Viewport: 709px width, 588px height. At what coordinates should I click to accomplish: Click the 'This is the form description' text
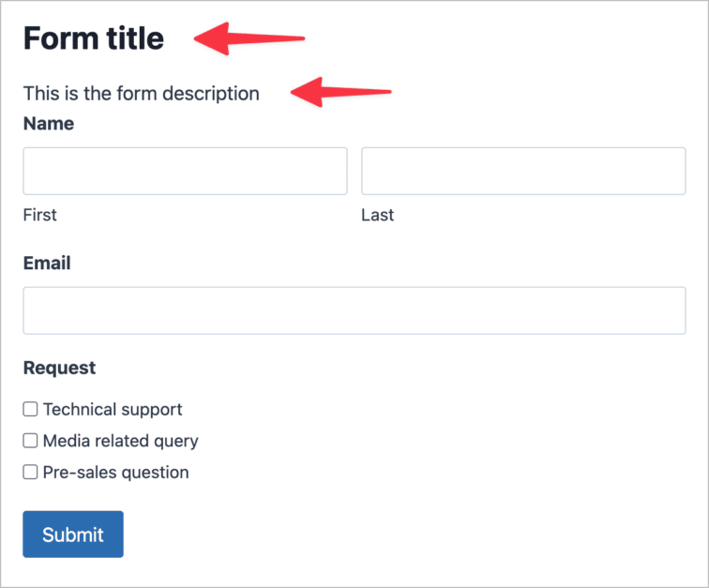coord(141,93)
